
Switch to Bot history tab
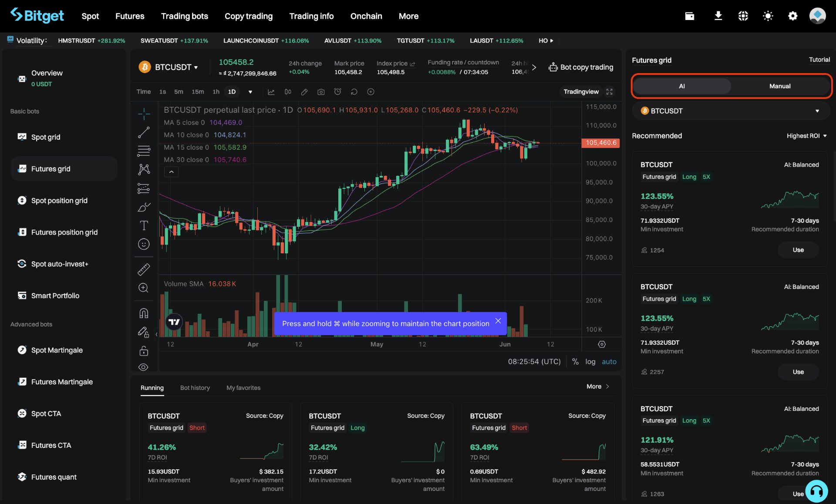click(x=195, y=388)
